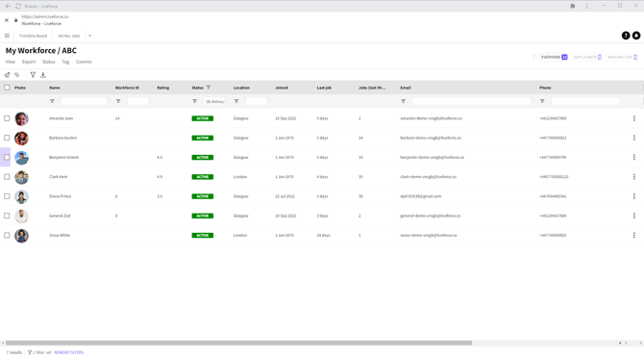
Task: Click the Location filter input field
Action: click(x=256, y=101)
